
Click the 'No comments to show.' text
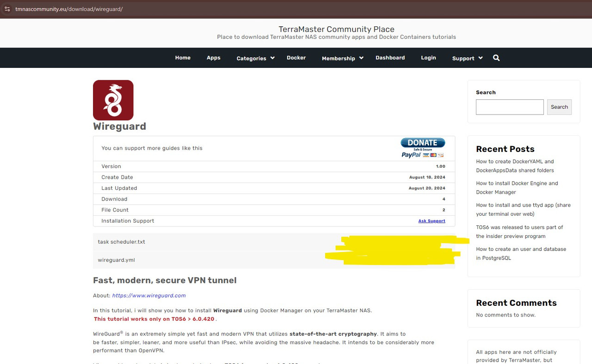506,315
